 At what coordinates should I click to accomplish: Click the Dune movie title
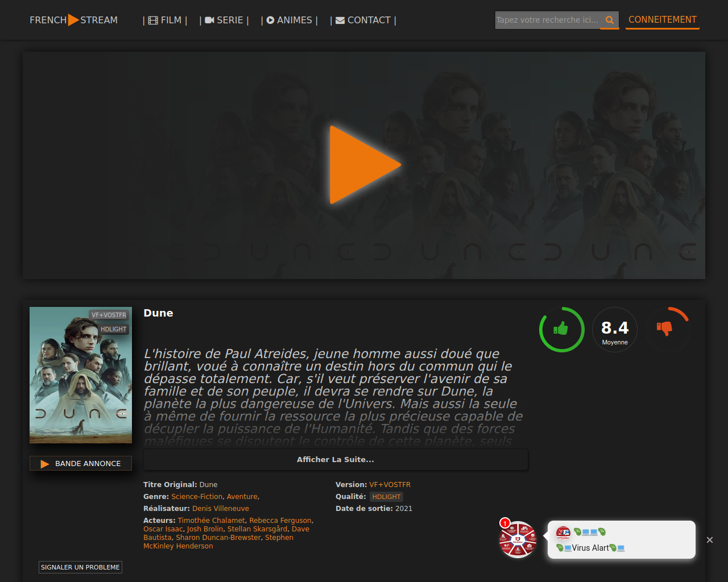point(158,313)
